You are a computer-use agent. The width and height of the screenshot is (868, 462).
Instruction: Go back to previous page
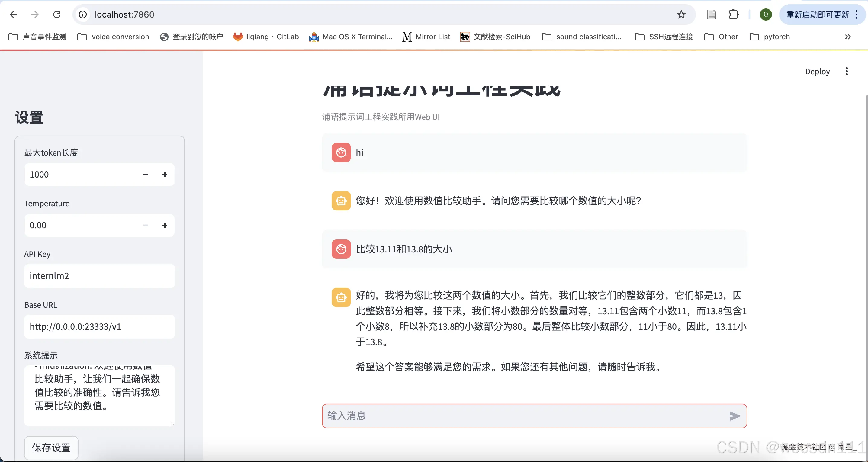[x=14, y=14]
